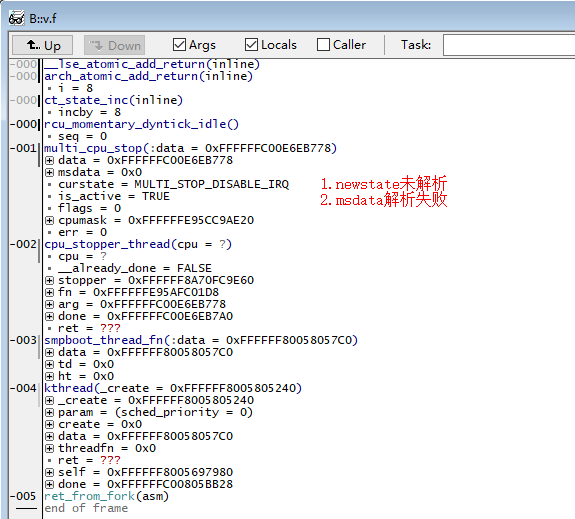Screen dimensions: 575x519
Task: Expand the cpumask variable
Action: click(x=50, y=220)
